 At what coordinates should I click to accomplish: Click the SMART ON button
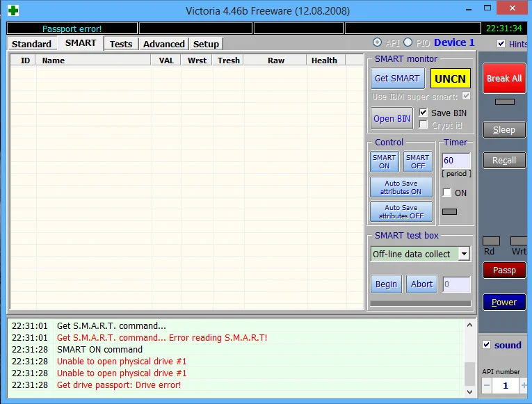pyautogui.click(x=384, y=162)
